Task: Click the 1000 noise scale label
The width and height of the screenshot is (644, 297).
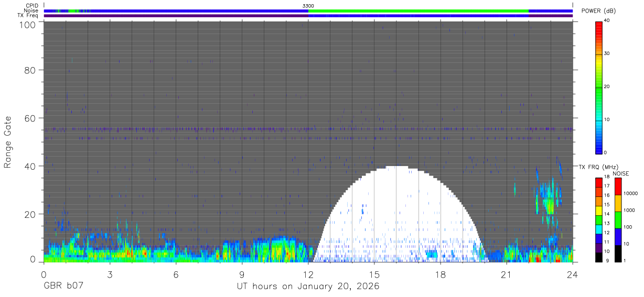Action: click(629, 210)
